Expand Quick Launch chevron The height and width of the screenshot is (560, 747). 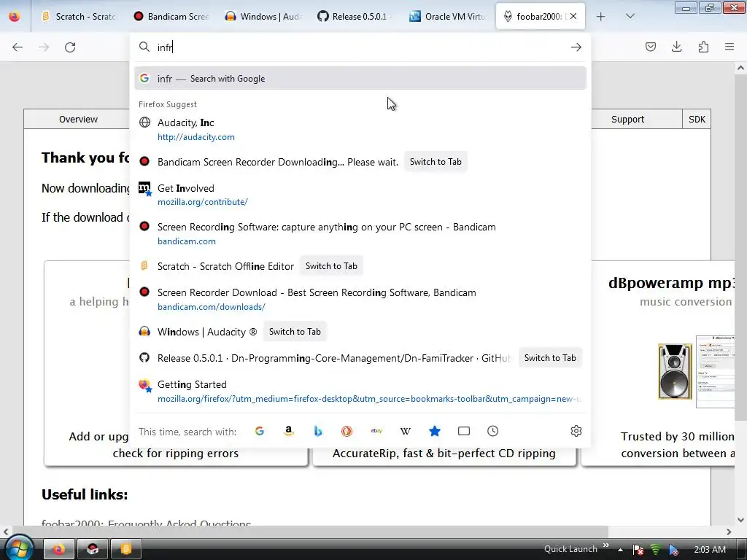click(x=606, y=545)
